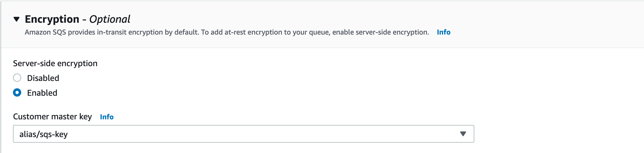Collapse the Encryption section triangle
The height and width of the screenshot is (153, 644).
click(x=16, y=19)
